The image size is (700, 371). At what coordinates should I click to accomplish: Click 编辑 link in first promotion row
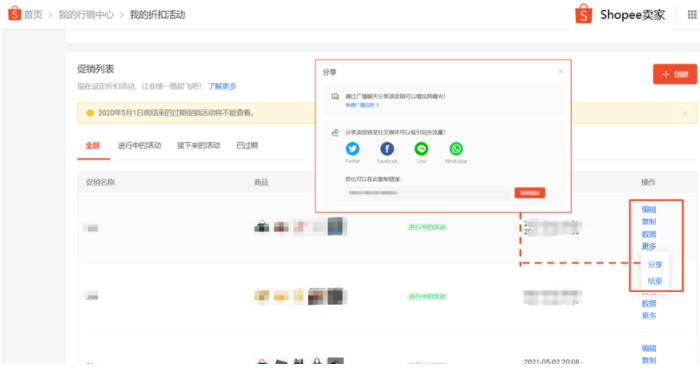click(649, 209)
